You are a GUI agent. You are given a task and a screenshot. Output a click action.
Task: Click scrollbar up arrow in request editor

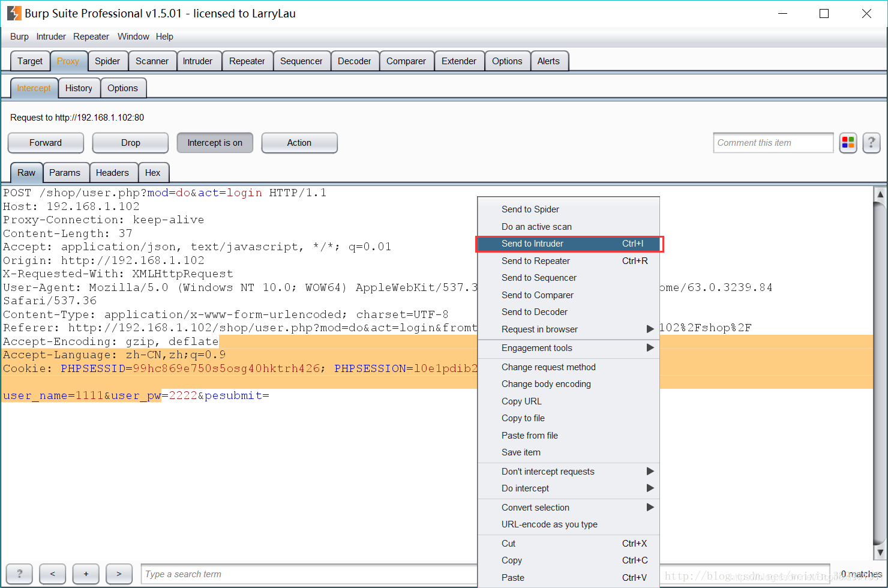tap(880, 194)
